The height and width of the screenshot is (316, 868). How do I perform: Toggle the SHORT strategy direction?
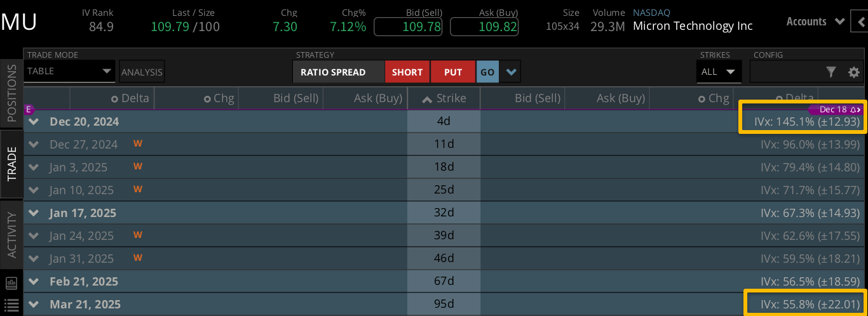pyautogui.click(x=407, y=72)
